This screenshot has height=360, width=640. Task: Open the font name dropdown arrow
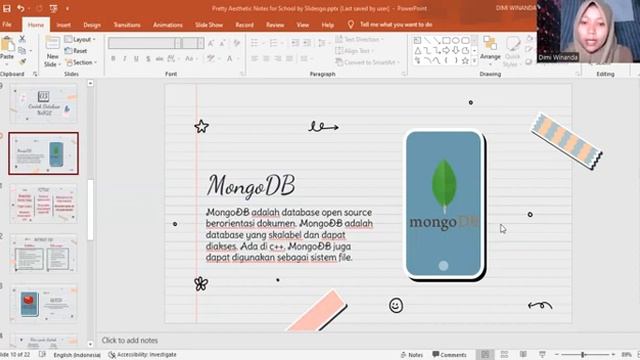(x=178, y=43)
